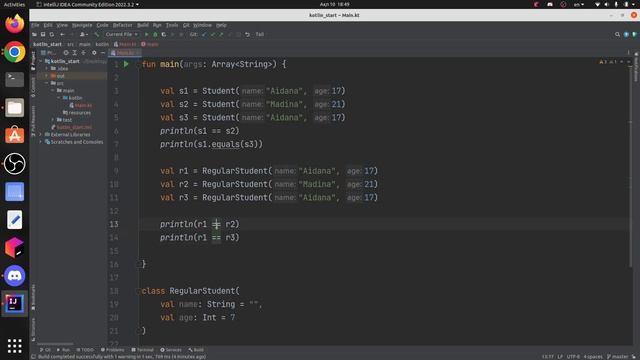Click the rollback undo icon
This screenshot has width=640, height=360.
pos(247,35)
